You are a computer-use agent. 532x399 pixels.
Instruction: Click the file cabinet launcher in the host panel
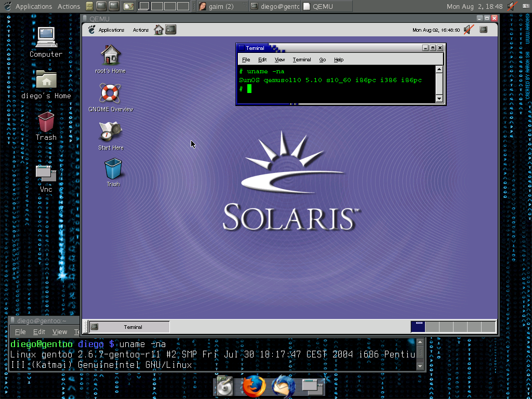point(89,6)
